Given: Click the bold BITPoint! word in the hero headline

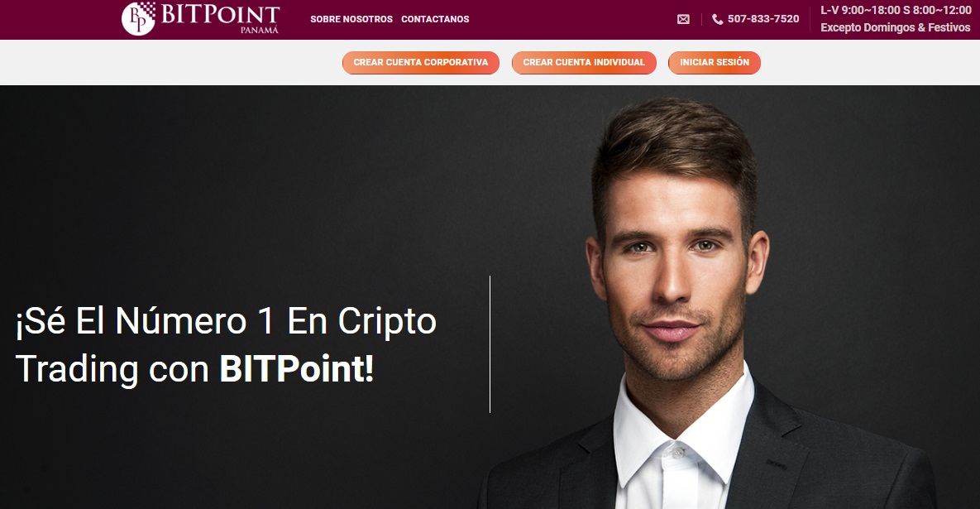Looking at the screenshot, I should (296, 369).
